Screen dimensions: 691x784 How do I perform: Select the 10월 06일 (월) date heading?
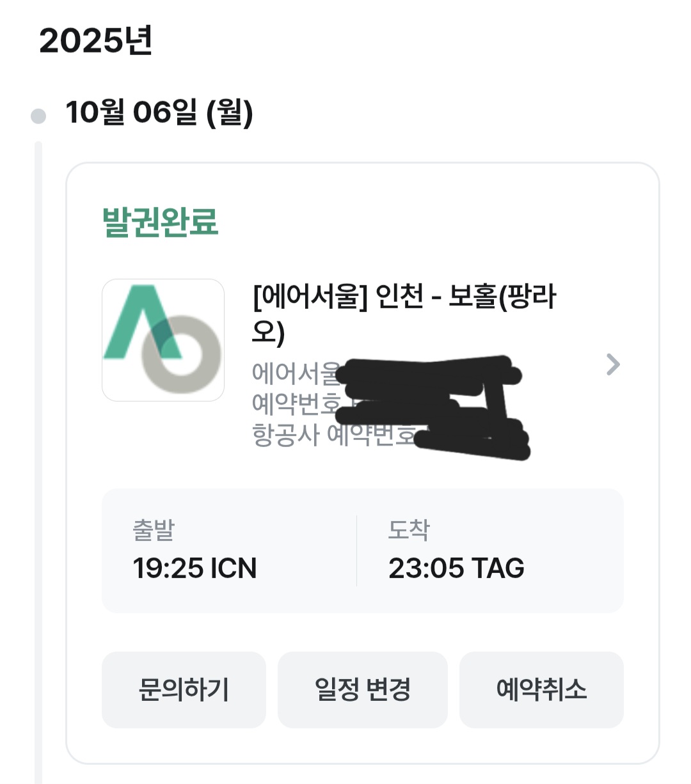tap(159, 113)
